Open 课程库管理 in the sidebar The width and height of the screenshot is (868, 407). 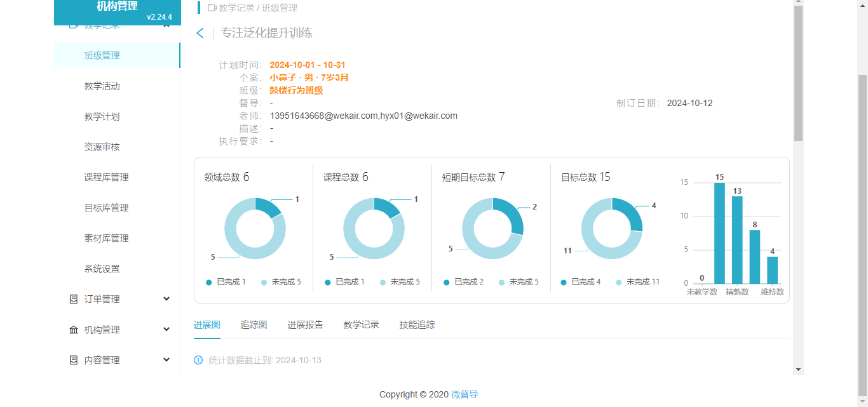point(107,177)
